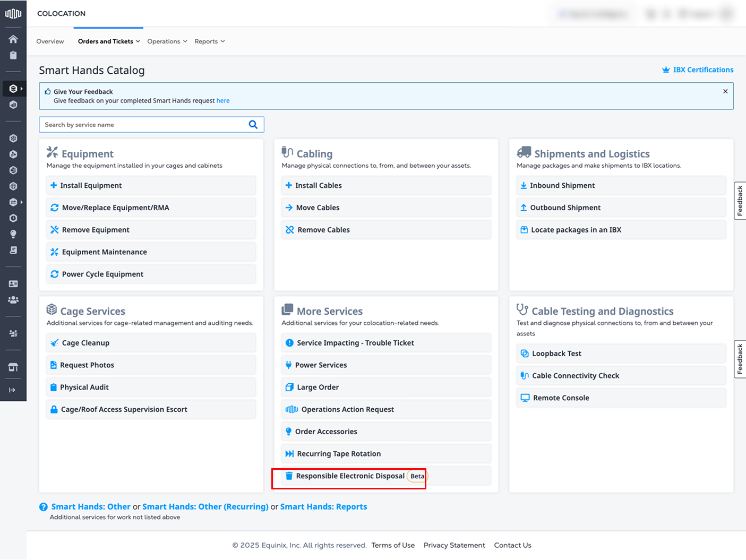This screenshot has height=560, width=746.
Task: Click the wrench icon of Equipment Maintenance
Action: [x=55, y=252]
